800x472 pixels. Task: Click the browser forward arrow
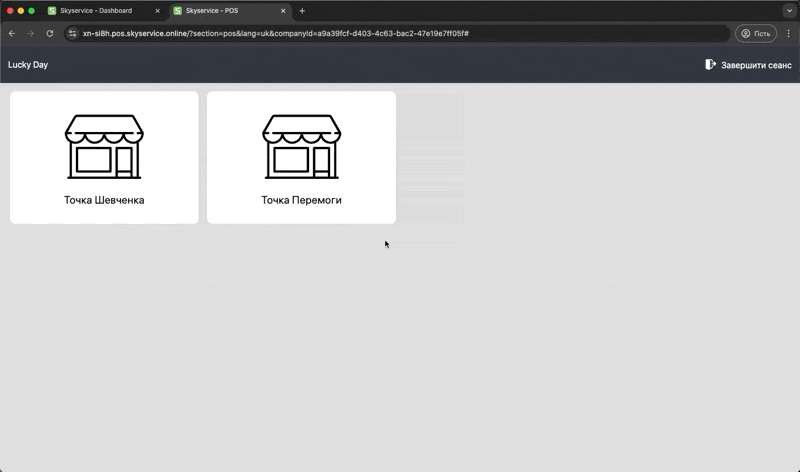pyautogui.click(x=31, y=33)
